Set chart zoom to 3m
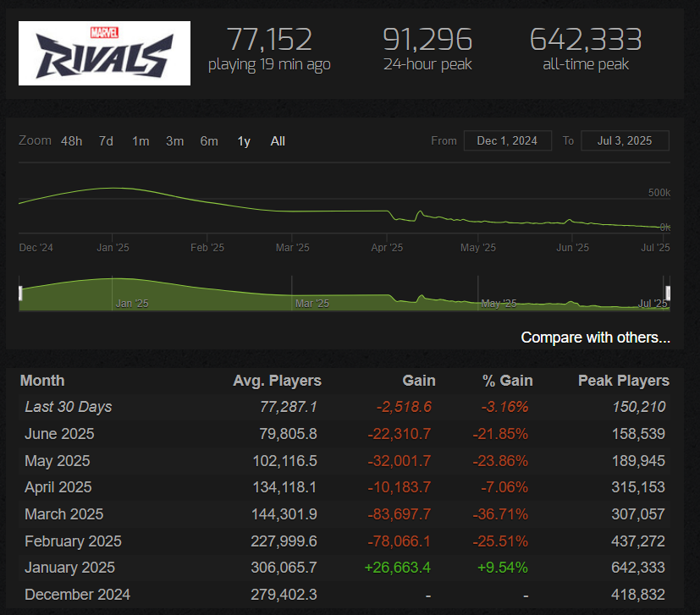The height and width of the screenshot is (615, 700). [x=175, y=141]
